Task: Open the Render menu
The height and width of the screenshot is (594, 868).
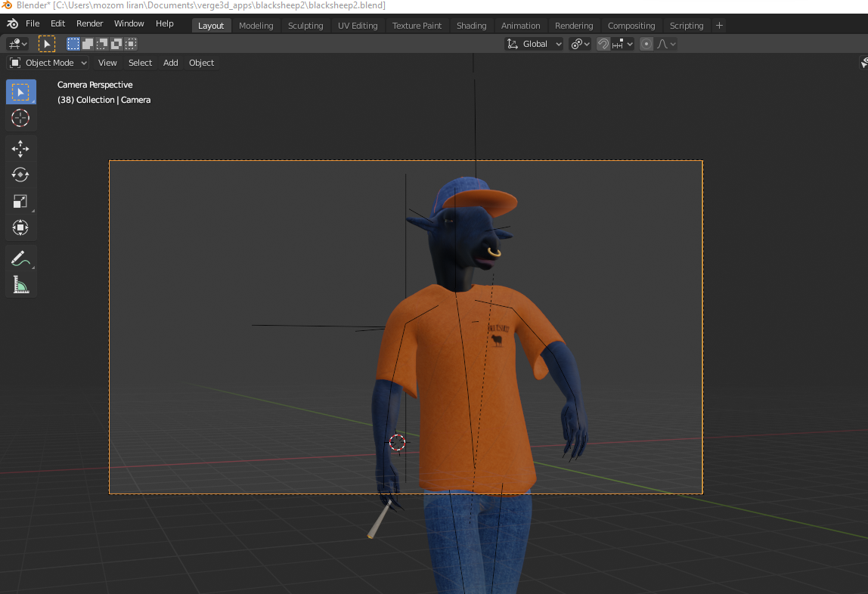Action: tap(89, 24)
